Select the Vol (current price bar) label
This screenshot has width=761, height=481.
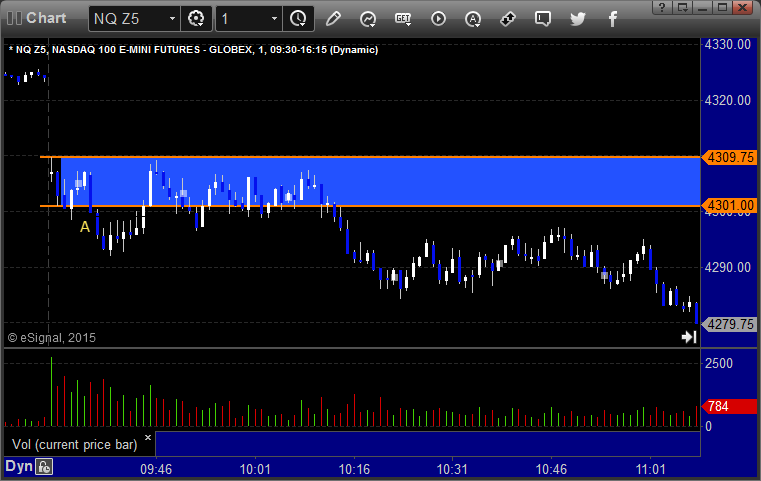click(x=75, y=445)
